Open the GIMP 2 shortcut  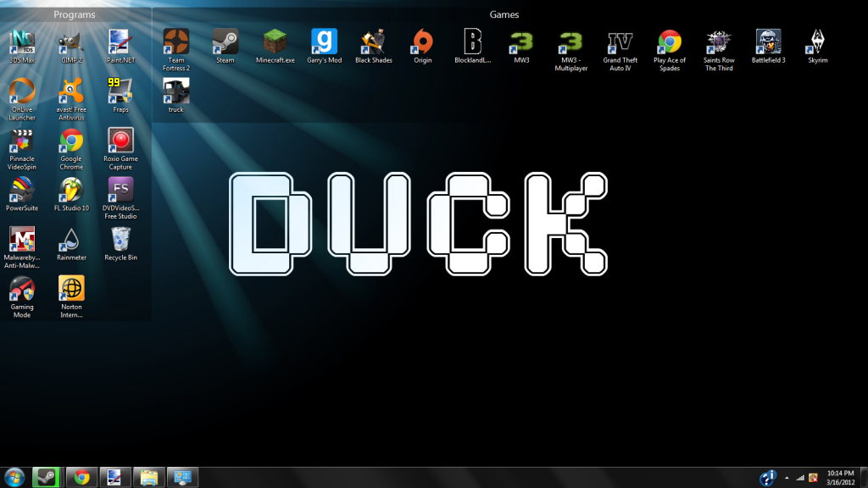pyautogui.click(x=71, y=42)
